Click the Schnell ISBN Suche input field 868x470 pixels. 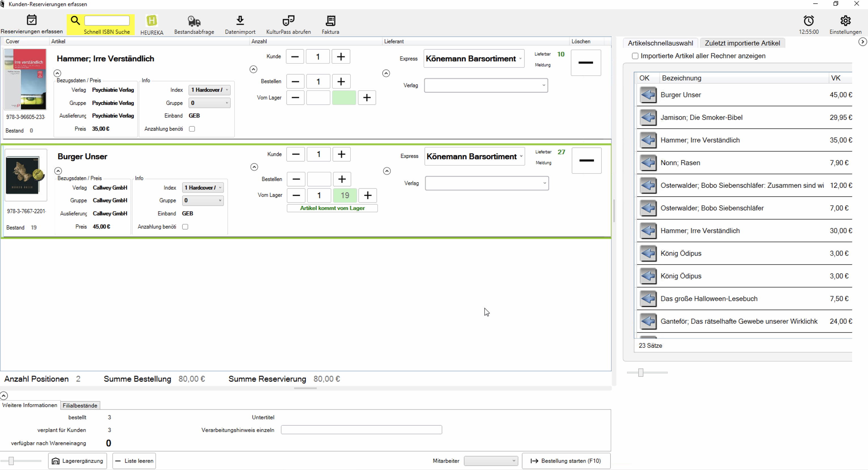pyautogui.click(x=107, y=21)
